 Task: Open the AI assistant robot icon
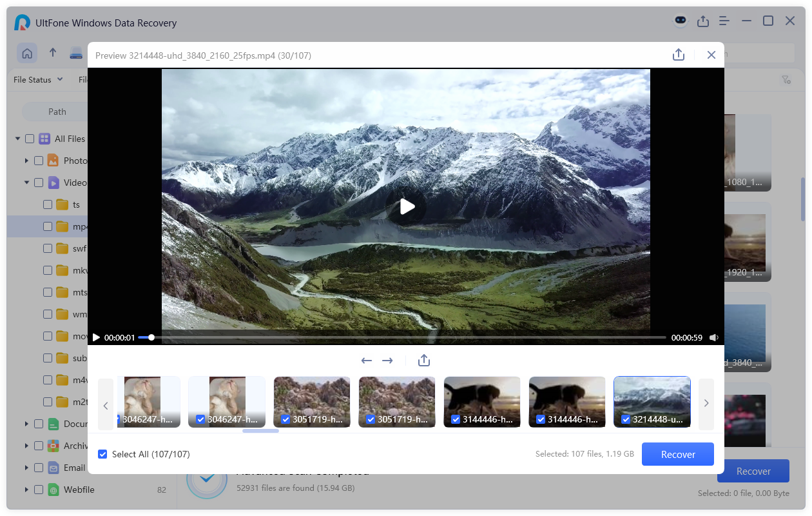coord(681,21)
